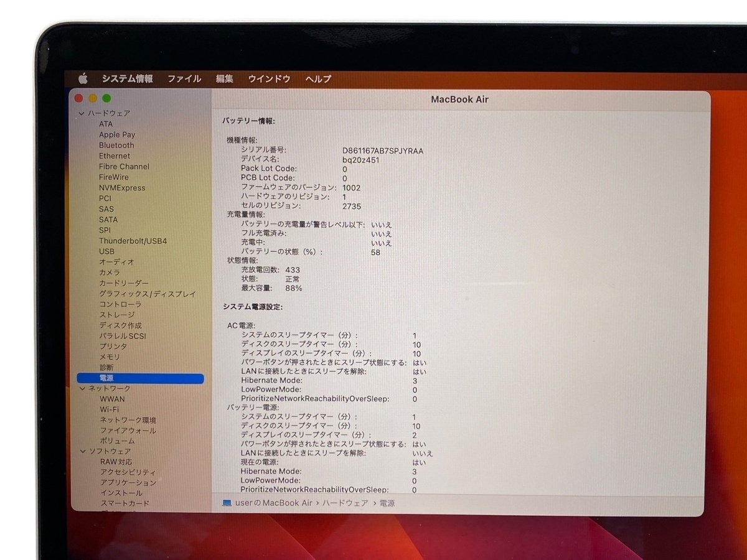The image size is (747, 560).
Task: Select アプリケーション in the sidebar
Action: (128, 483)
